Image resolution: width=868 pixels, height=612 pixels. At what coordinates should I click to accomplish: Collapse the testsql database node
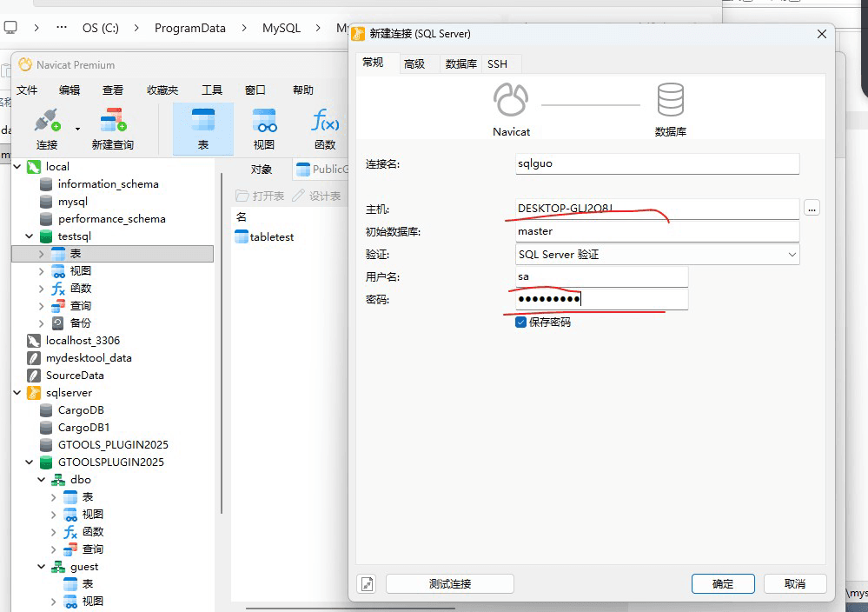pyautogui.click(x=30, y=236)
